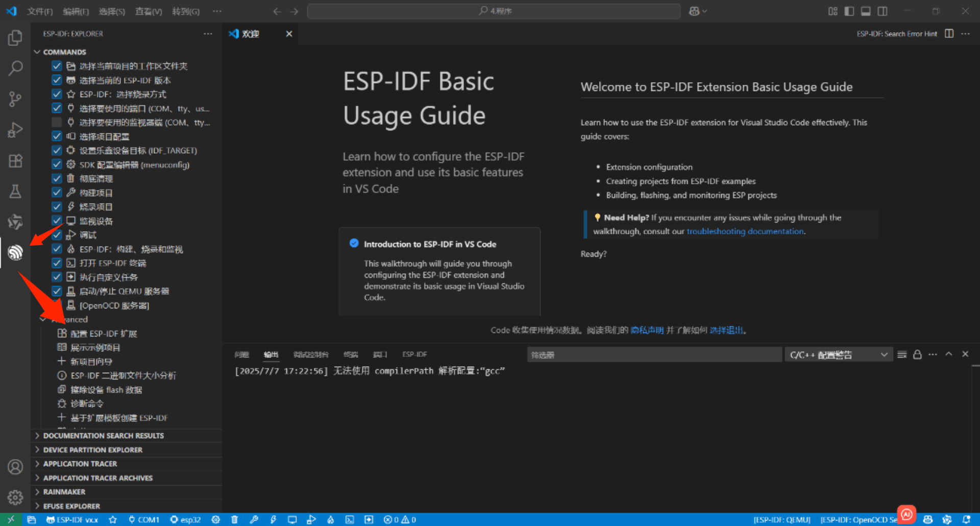The image size is (980, 526).
Task: Flash the device via the lightning status bar icon
Action: (x=274, y=519)
